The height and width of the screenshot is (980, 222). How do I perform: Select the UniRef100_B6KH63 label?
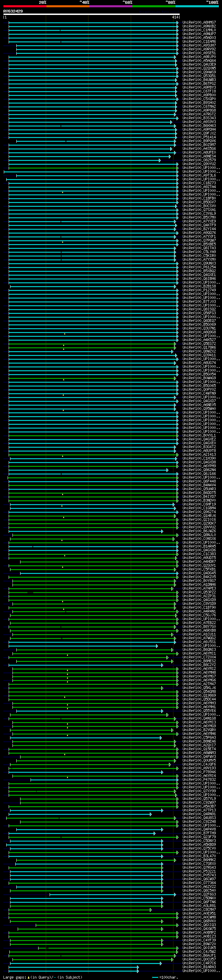(199, 125)
